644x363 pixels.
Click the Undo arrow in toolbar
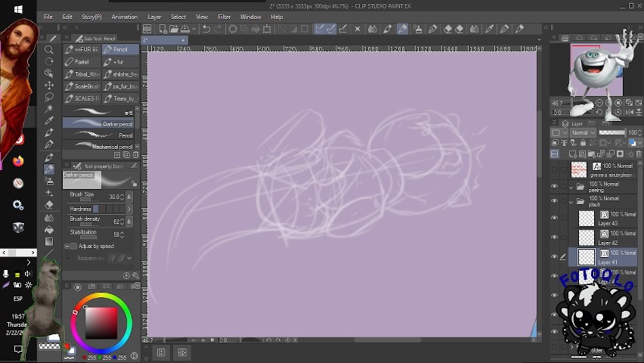206,29
